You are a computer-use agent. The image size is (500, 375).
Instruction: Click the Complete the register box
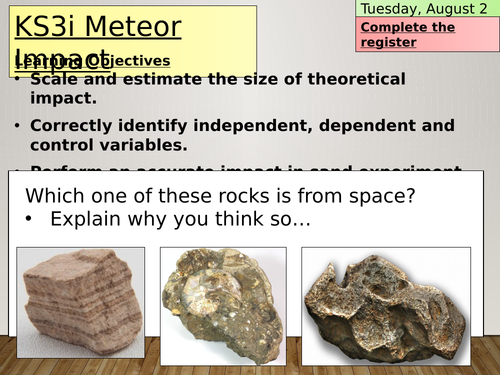[427, 34]
